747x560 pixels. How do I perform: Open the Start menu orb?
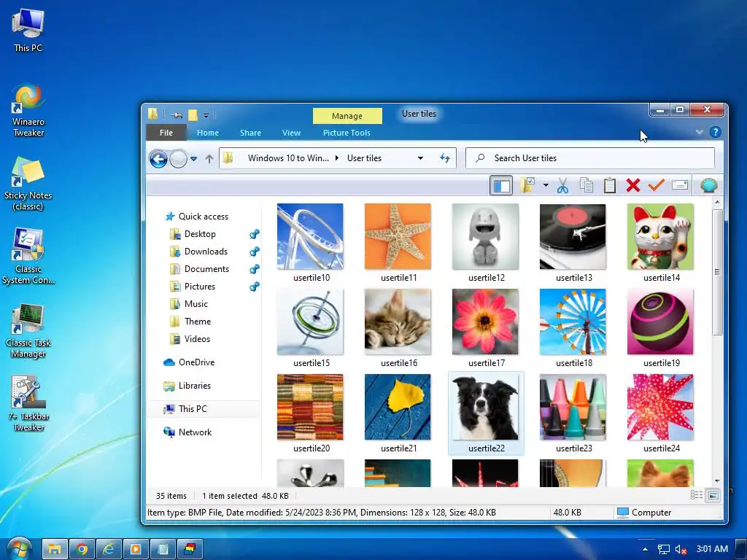click(19, 548)
